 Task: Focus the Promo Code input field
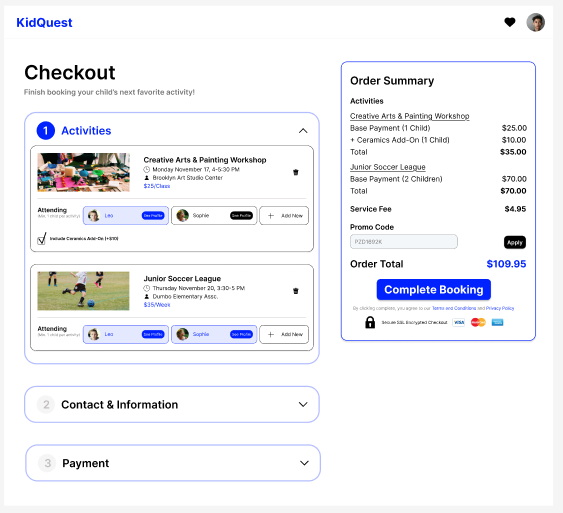pyautogui.click(x=404, y=242)
